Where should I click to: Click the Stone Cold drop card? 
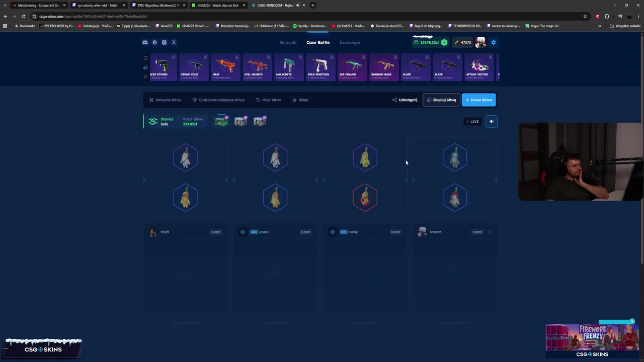tap(194, 67)
